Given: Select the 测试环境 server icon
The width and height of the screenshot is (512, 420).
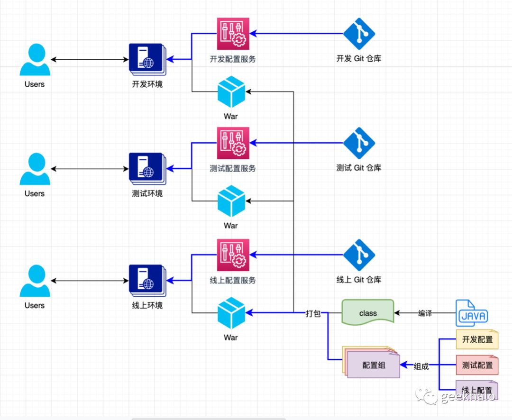Looking at the screenshot, I should [147, 169].
